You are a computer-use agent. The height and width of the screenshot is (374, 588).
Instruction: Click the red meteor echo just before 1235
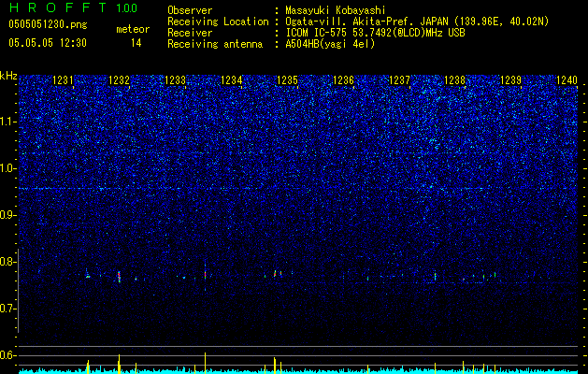(275, 274)
